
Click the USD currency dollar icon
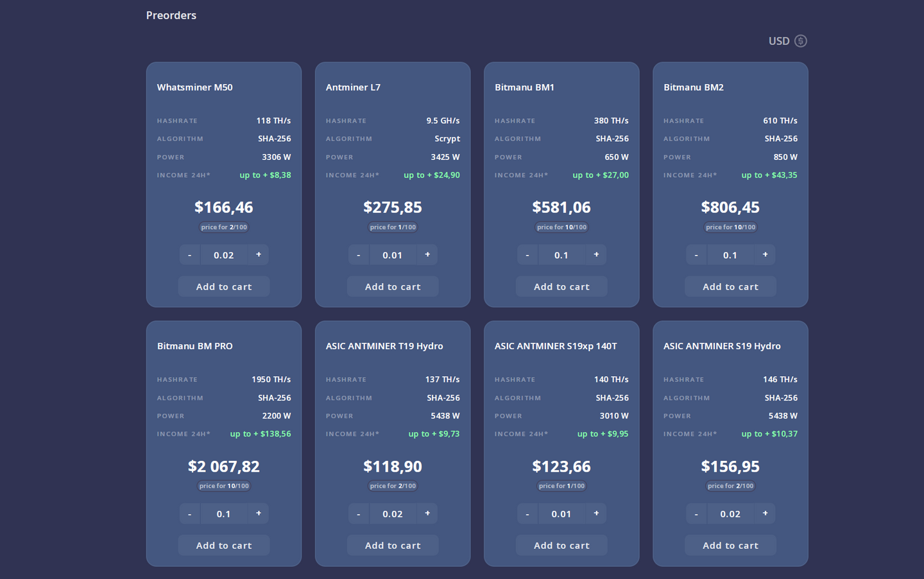pyautogui.click(x=800, y=41)
